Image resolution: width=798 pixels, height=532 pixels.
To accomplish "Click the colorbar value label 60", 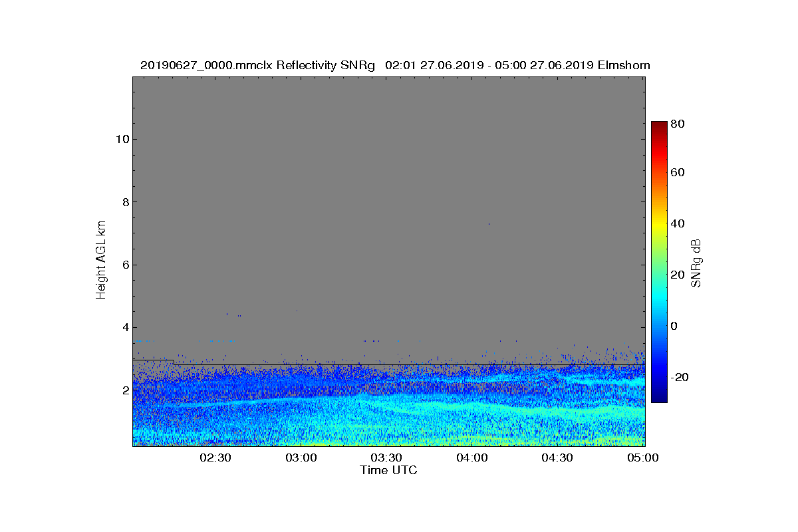I will click(678, 173).
